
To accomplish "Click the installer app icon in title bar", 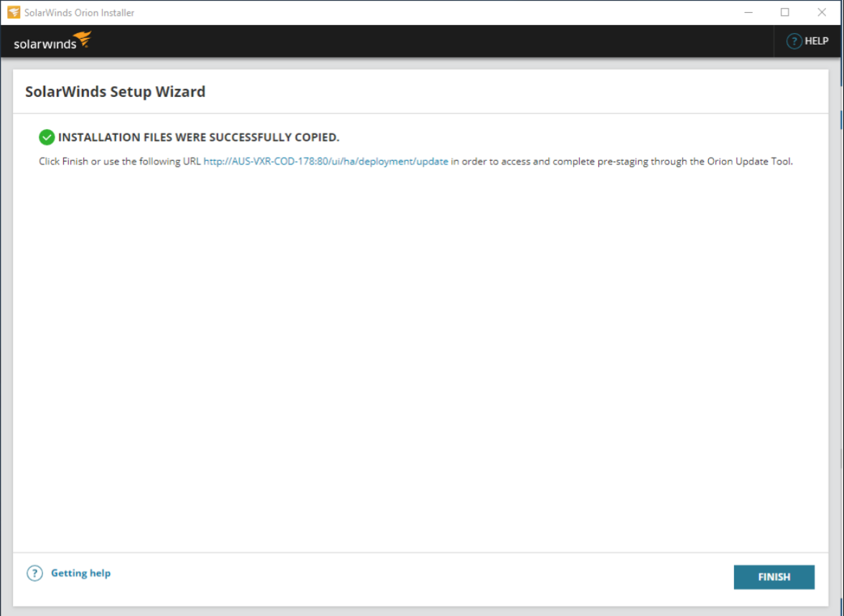I will click(14, 12).
